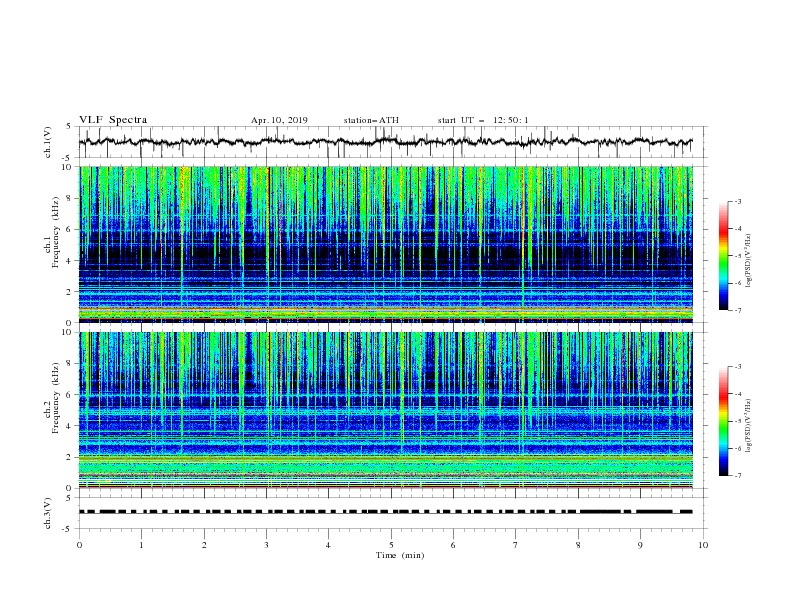
Task: Click the "VLF Spectra" plot title
Action: point(113,120)
